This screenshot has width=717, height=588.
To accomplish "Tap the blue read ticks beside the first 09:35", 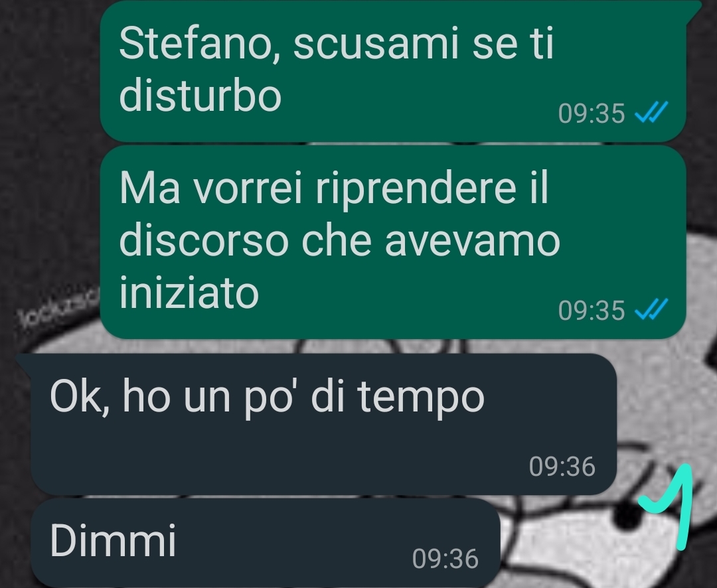I will (x=652, y=112).
